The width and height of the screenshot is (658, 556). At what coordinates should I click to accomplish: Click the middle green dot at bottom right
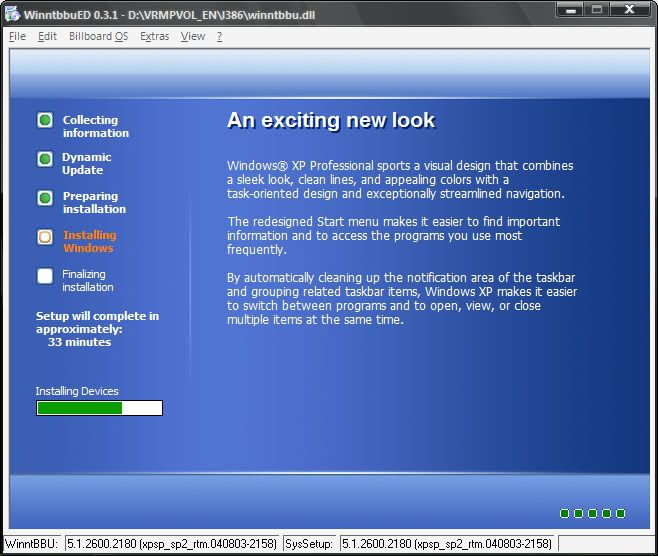pyautogui.click(x=593, y=513)
